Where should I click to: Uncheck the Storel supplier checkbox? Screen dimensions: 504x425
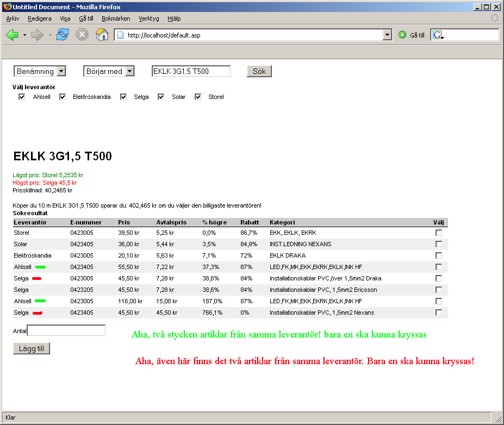[198, 97]
